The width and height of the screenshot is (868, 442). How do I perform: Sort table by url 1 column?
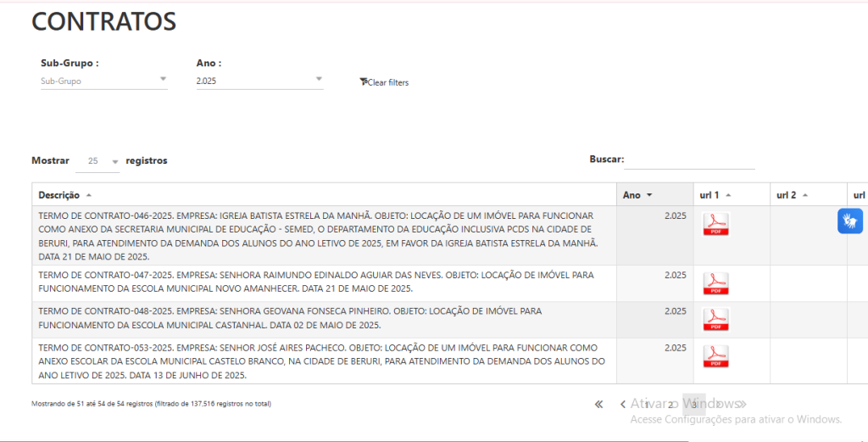[715, 195]
